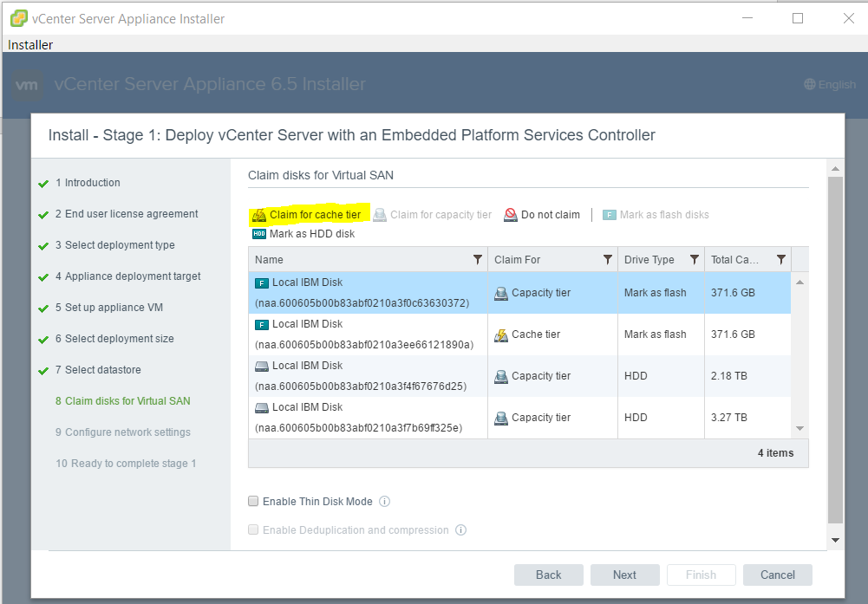Click the Finish button
Viewport: 868px width, 604px height.
(702, 575)
